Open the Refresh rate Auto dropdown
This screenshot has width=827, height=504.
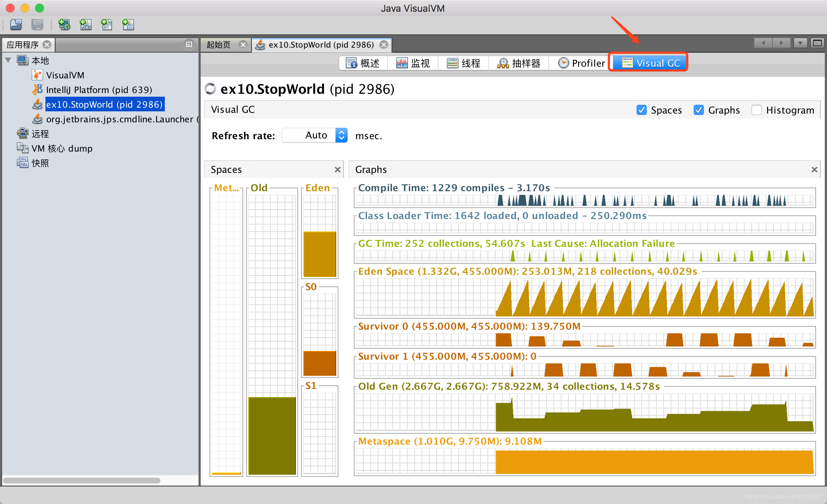[341, 136]
